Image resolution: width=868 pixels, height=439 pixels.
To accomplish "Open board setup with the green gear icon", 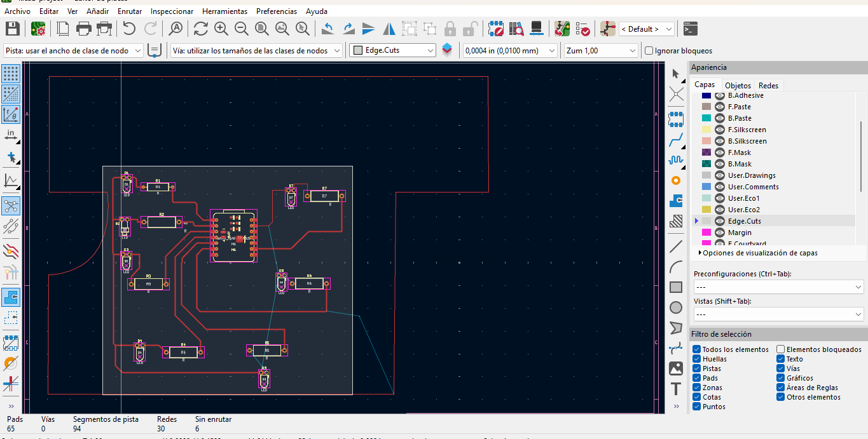I will point(38,29).
